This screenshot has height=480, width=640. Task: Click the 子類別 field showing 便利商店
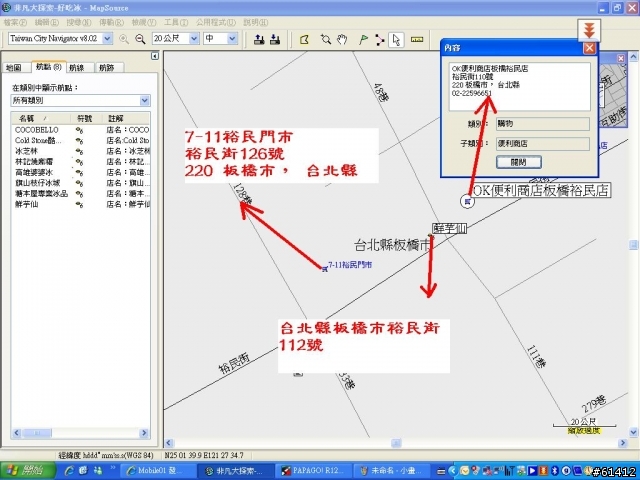pos(542,144)
